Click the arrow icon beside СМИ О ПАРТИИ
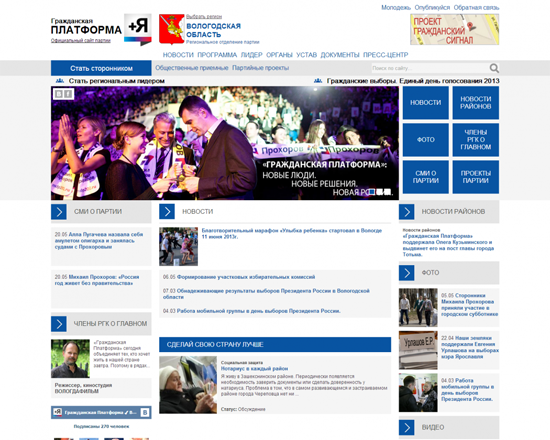 tap(59, 212)
